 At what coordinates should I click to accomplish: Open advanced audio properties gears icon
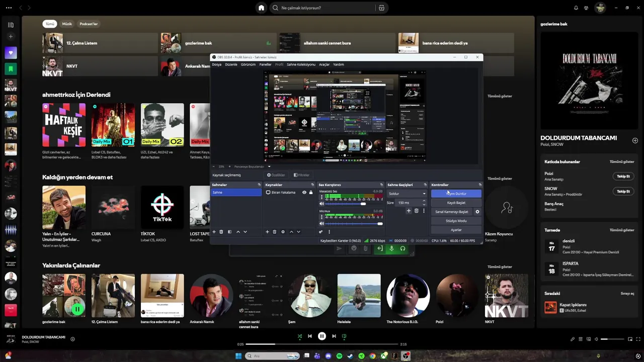320,232
